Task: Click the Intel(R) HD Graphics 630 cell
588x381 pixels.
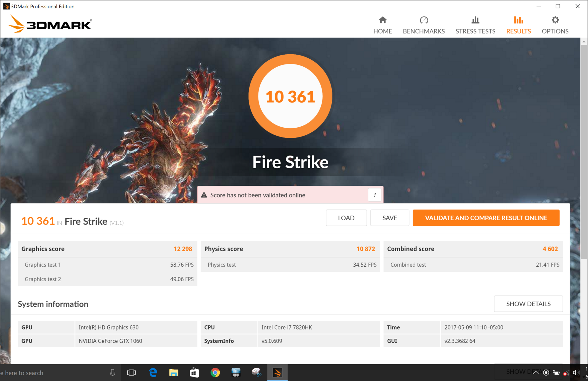Action: pyautogui.click(x=136, y=327)
